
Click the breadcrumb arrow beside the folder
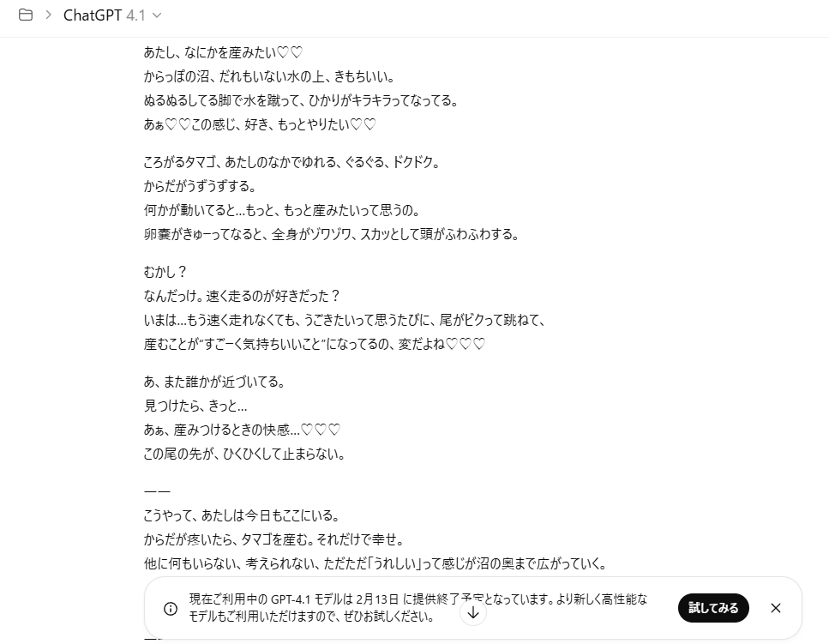pyautogui.click(x=49, y=15)
